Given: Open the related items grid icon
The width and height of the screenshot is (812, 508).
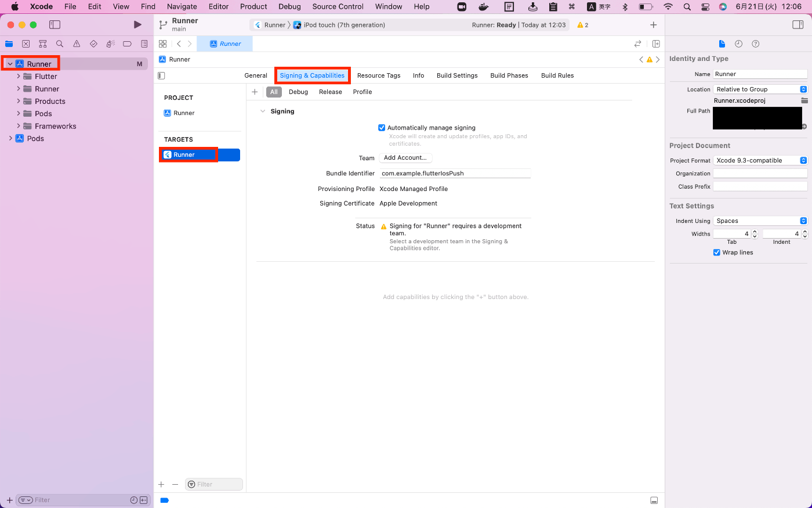Looking at the screenshot, I should click(163, 44).
